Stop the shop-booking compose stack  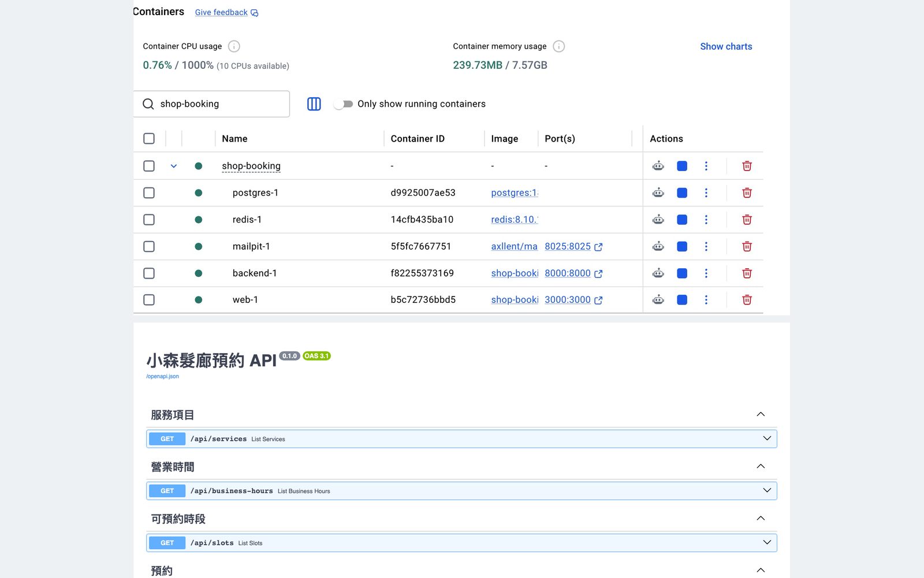pos(682,166)
